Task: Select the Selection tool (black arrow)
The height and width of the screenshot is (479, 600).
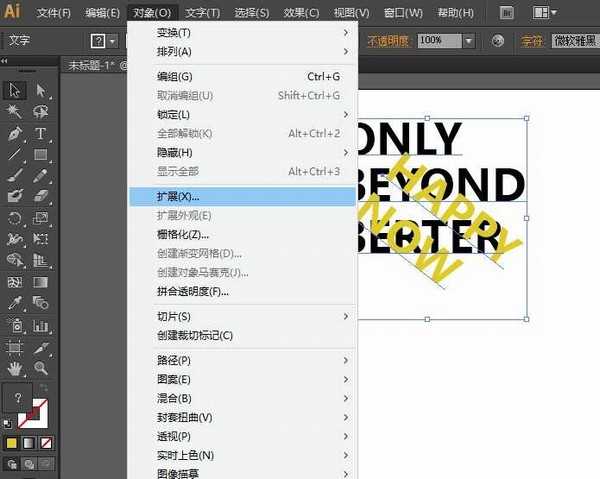Action: (x=15, y=90)
